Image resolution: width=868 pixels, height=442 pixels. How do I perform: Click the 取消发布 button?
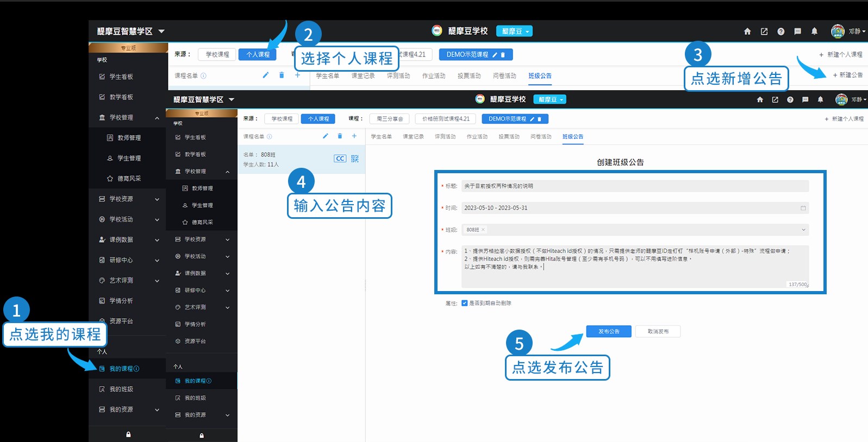pyautogui.click(x=658, y=331)
